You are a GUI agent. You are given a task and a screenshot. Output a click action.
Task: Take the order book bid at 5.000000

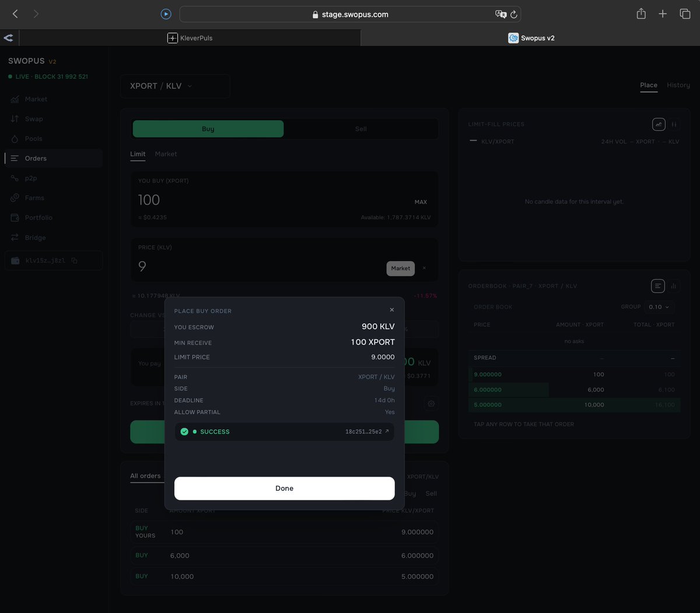(575, 405)
